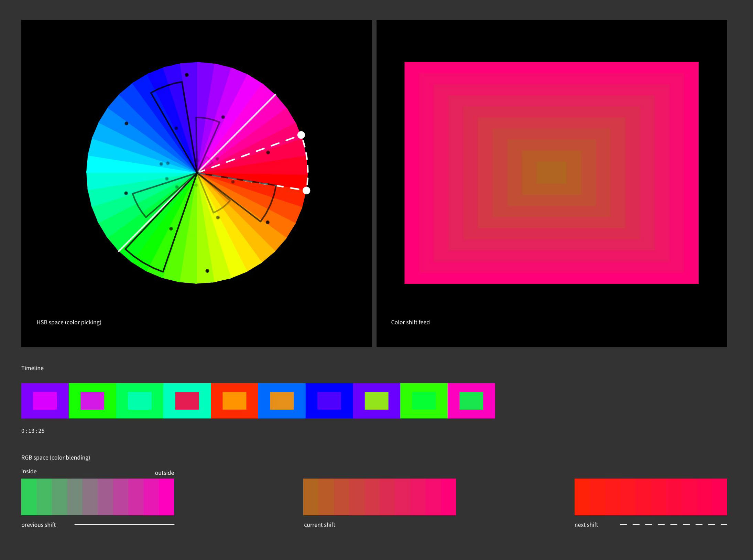This screenshot has width=753, height=560.
Task: Open the Color shift feed panel label
Action: 411,322
